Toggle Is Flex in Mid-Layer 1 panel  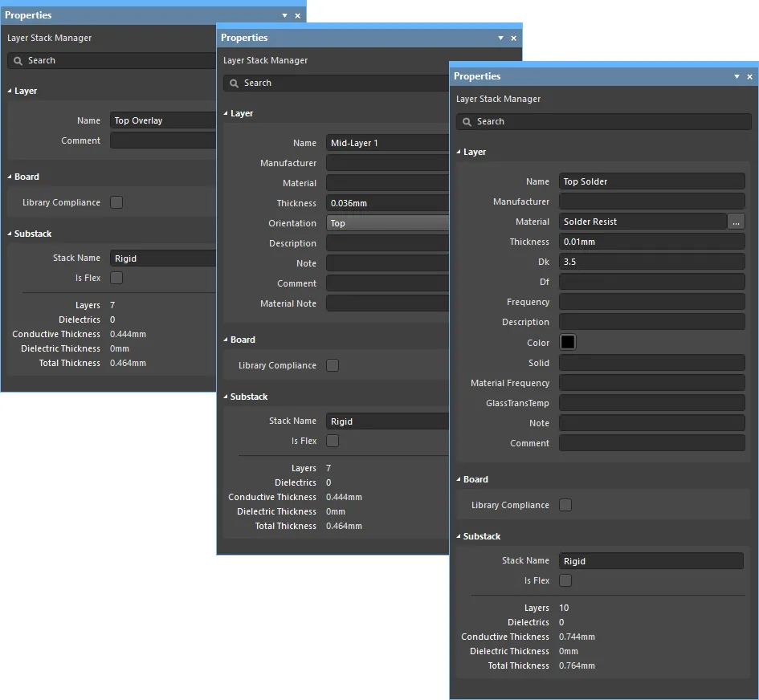tap(333, 441)
